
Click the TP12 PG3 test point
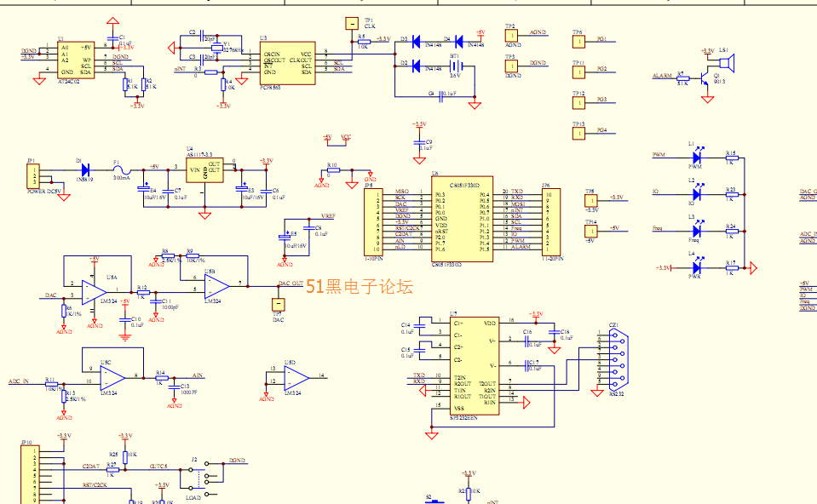click(x=578, y=102)
